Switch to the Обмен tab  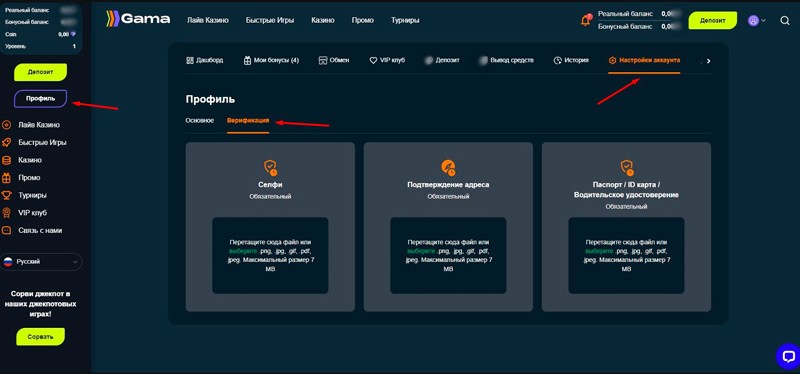[x=334, y=60]
